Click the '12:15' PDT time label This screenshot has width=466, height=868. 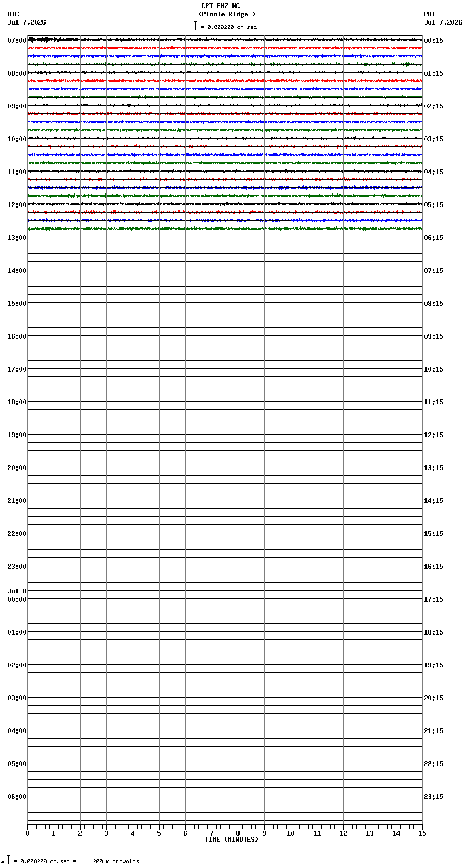click(434, 435)
